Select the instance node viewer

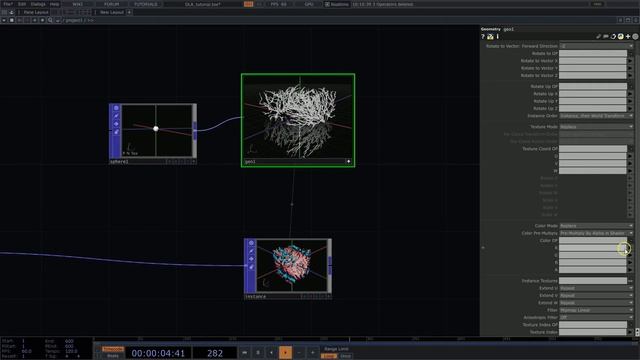click(292, 265)
